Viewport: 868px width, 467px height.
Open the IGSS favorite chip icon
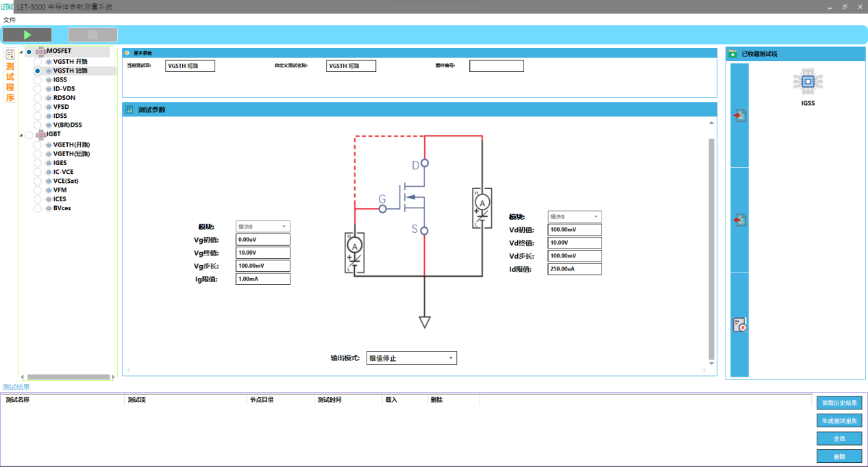point(808,82)
